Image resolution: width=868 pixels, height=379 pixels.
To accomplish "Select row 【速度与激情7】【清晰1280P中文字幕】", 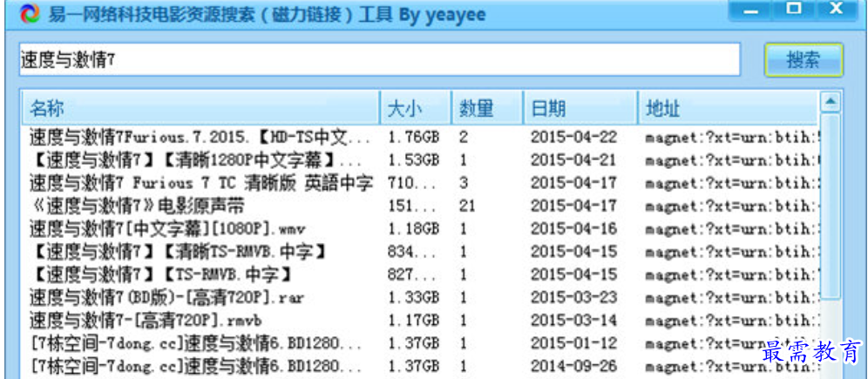I will click(x=419, y=159).
